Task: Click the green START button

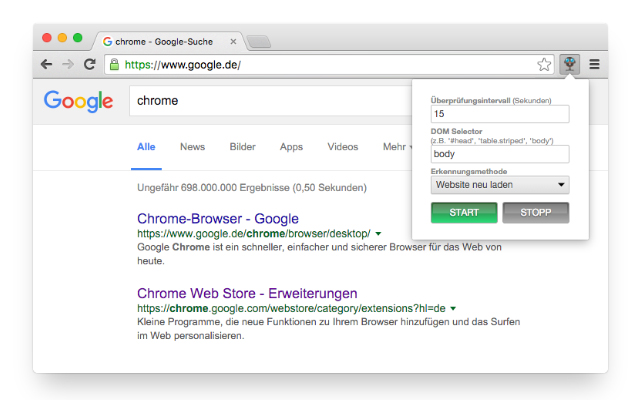Action: point(464,213)
